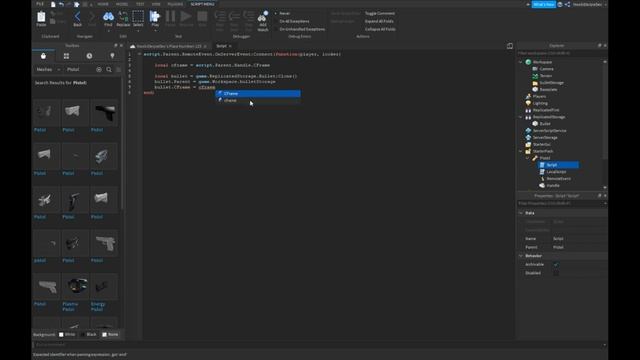Open the Toolbox Marketplace tab icon
The height and width of the screenshot is (360, 640).
coord(43,56)
